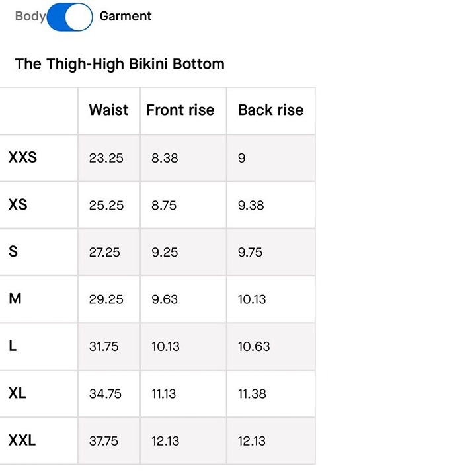Select the XS size row label
Image resolution: width=476 pixels, height=476 pixels.
click(x=18, y=204)
